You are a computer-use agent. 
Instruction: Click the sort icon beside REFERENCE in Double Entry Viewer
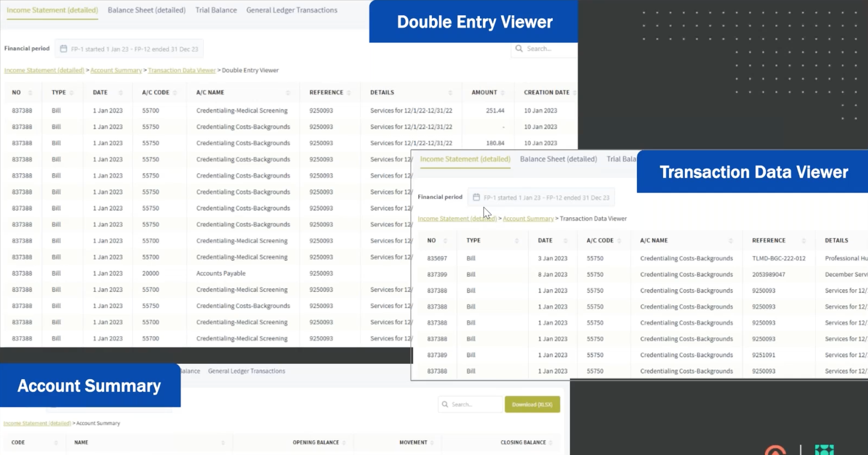(349, 93)
